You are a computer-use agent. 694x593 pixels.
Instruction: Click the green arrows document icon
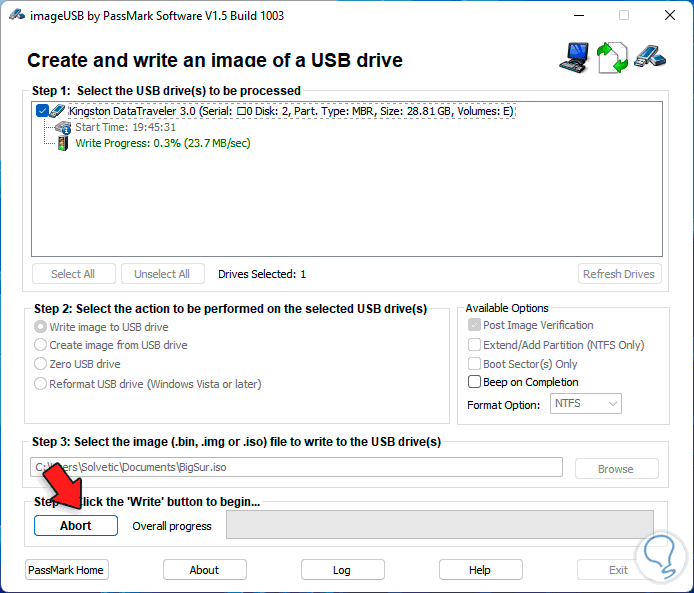[x=612, y=58]
